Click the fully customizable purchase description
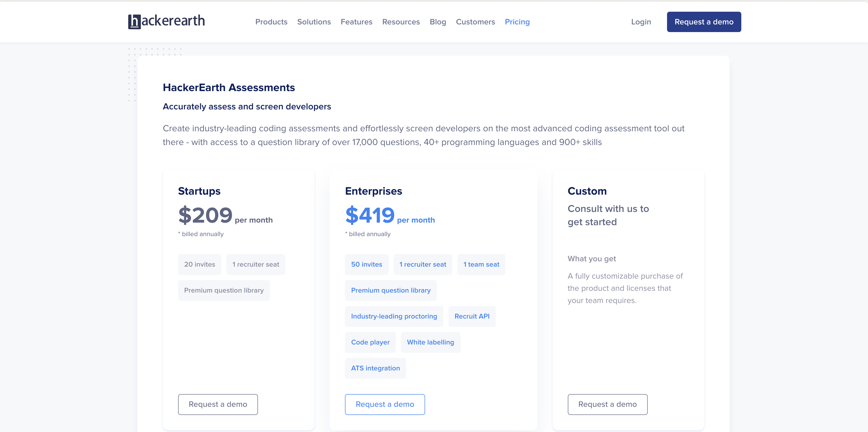868x432 pixels. tap(625, 288)
